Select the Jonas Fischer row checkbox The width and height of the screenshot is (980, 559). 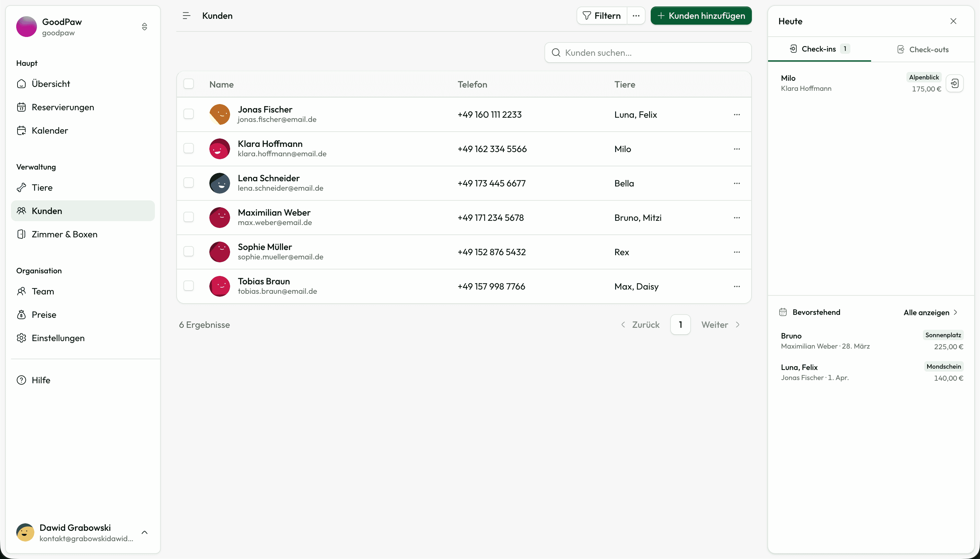pyautogui.click(x=188, y=114)
